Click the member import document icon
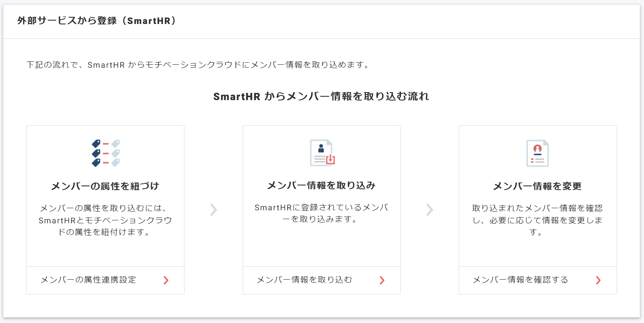 [x=321, y=153]
